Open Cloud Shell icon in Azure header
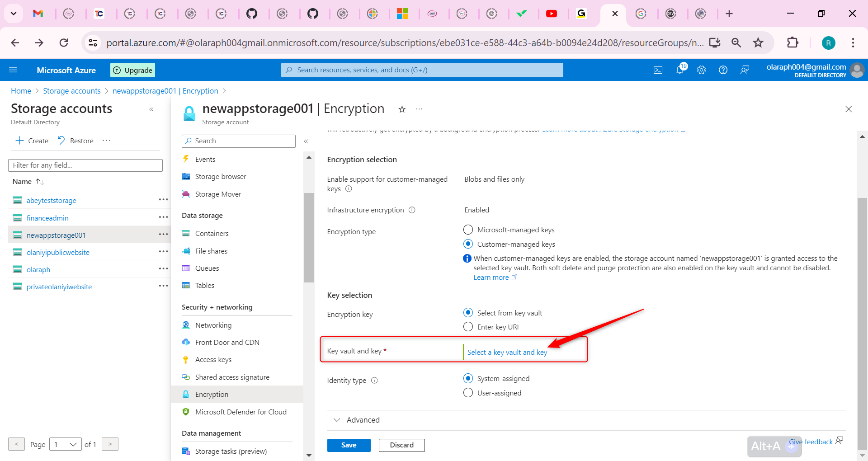 [x=658, y=70]
